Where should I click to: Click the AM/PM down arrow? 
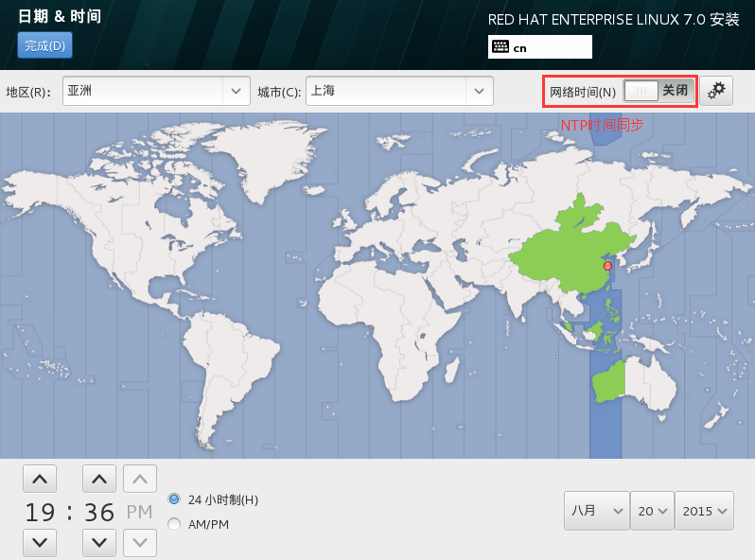coord(140,543)
